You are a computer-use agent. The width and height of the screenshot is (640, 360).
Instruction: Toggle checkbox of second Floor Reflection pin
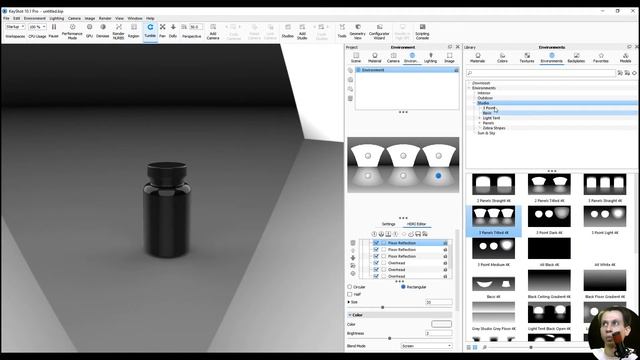(376, 249)
